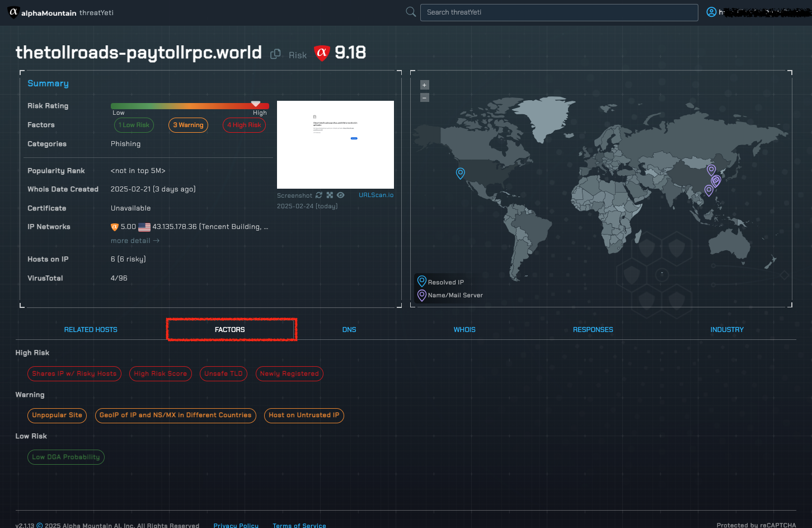The width and height of the screenshot is (812, 528).
Task: Copy the hostname with the copy icon
Action: click(275, 54)
